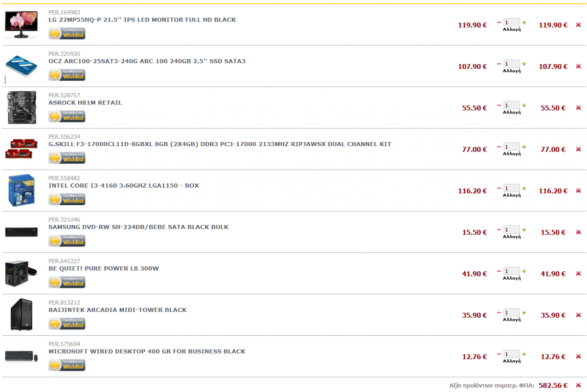
Task: Add Samsung DVD-RW SH-224DB to Wishlist
Action: pos(67,241)
